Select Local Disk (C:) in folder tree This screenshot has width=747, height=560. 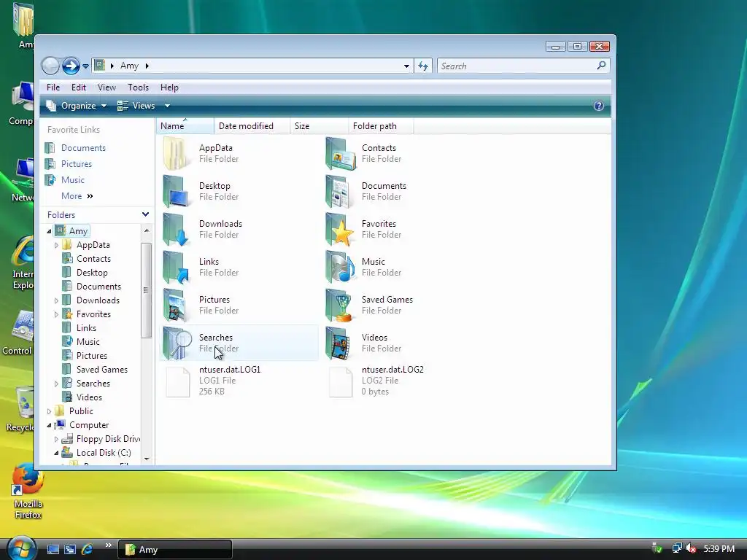104,453
